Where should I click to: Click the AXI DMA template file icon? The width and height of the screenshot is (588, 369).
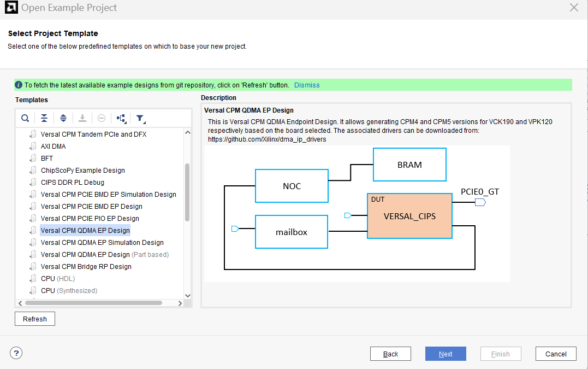(33, 146)
